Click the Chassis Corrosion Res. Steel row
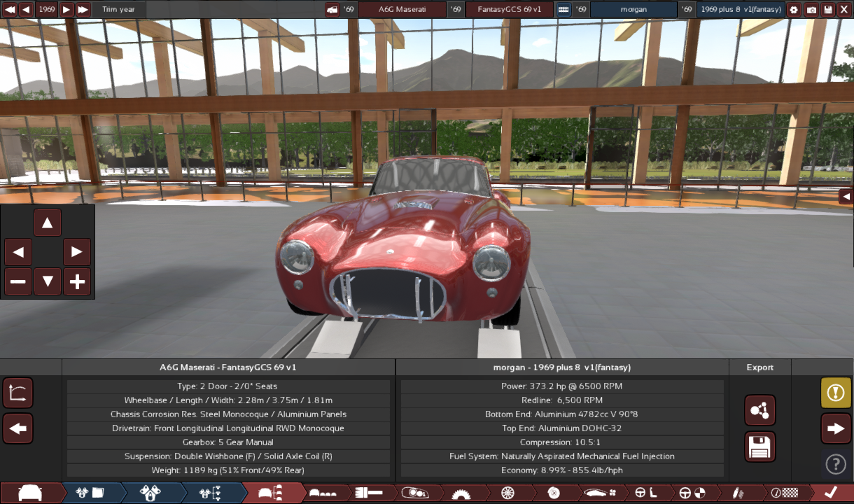Image resolution: width=854 pixels, height=504 pixels. (228, 414)
